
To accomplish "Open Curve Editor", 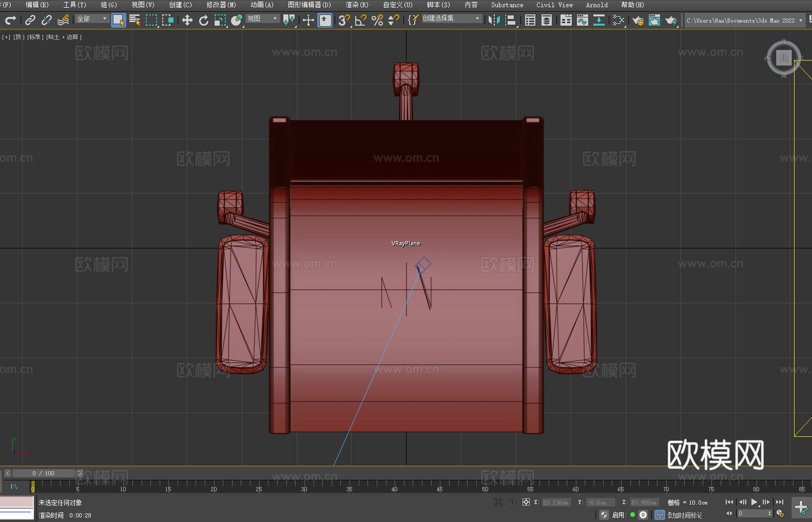I will pyautogui.click(x=583, y=20).
